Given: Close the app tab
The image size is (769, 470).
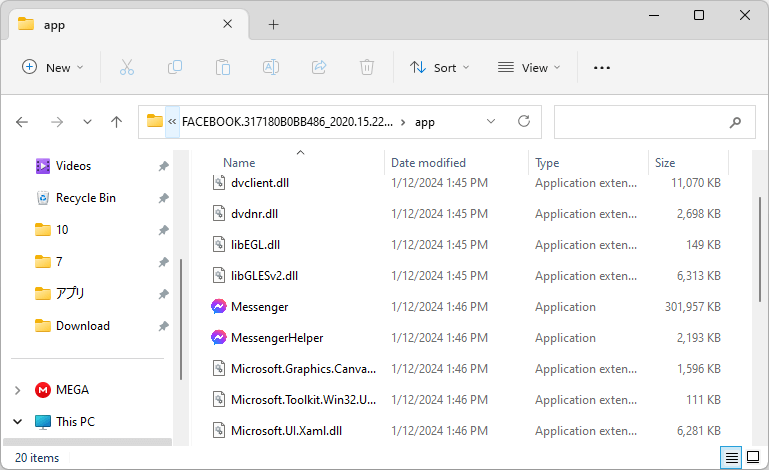Looking at the screenshot, I should click(228, 24).
